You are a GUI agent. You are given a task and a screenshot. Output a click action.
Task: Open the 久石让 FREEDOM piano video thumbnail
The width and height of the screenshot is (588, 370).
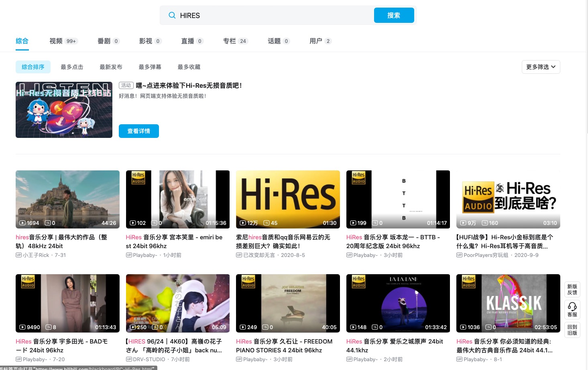(288, 303)
